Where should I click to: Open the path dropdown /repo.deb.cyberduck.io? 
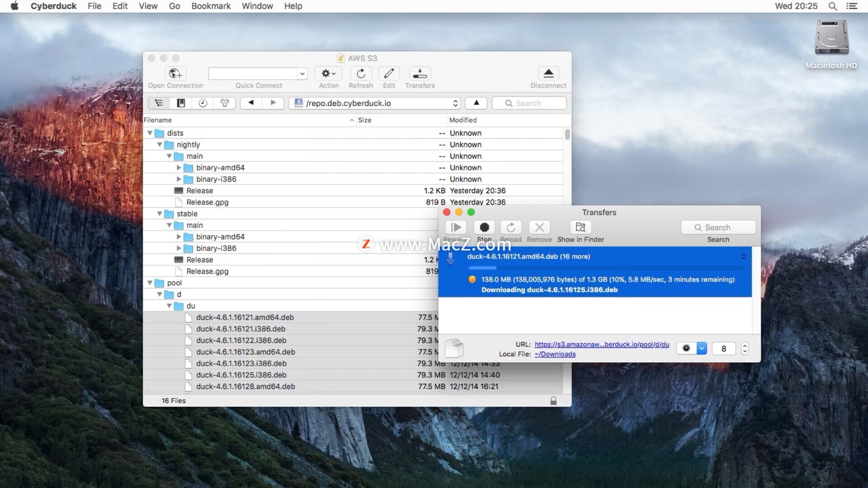pyautogui.click(x=375, y=103)
